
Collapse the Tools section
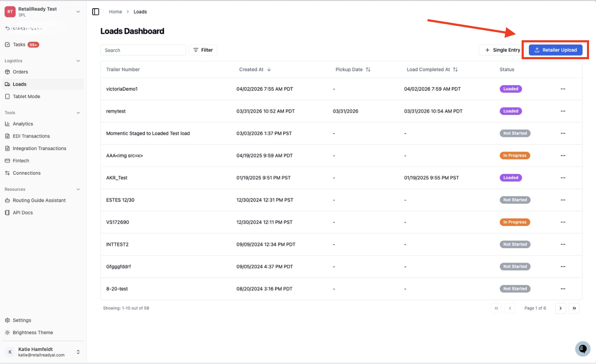coord(78,113)
